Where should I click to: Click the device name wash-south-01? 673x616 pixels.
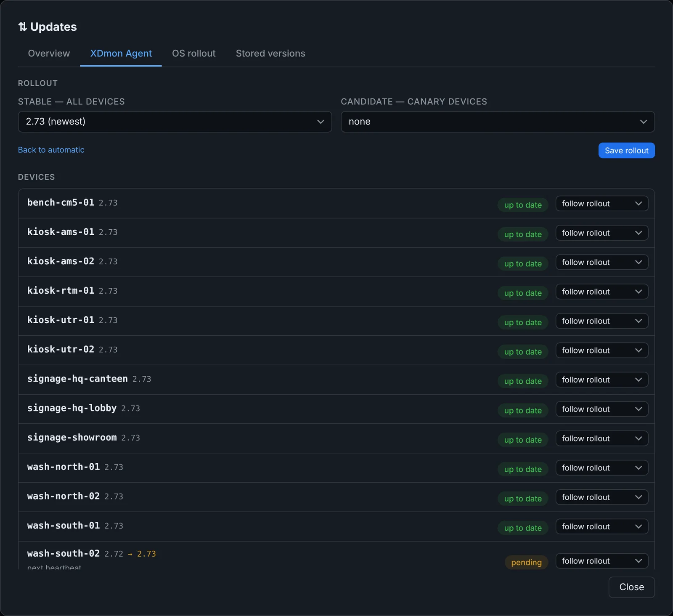[64, 526]
